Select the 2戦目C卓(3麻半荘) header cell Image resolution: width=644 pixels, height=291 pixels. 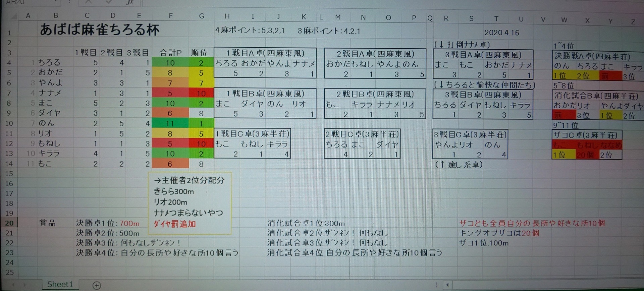click(362, 134)
